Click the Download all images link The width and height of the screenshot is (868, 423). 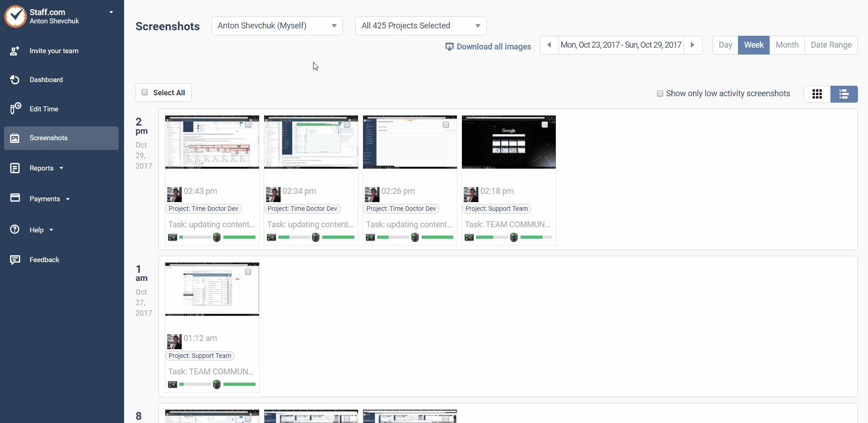[x=488, y=46]
